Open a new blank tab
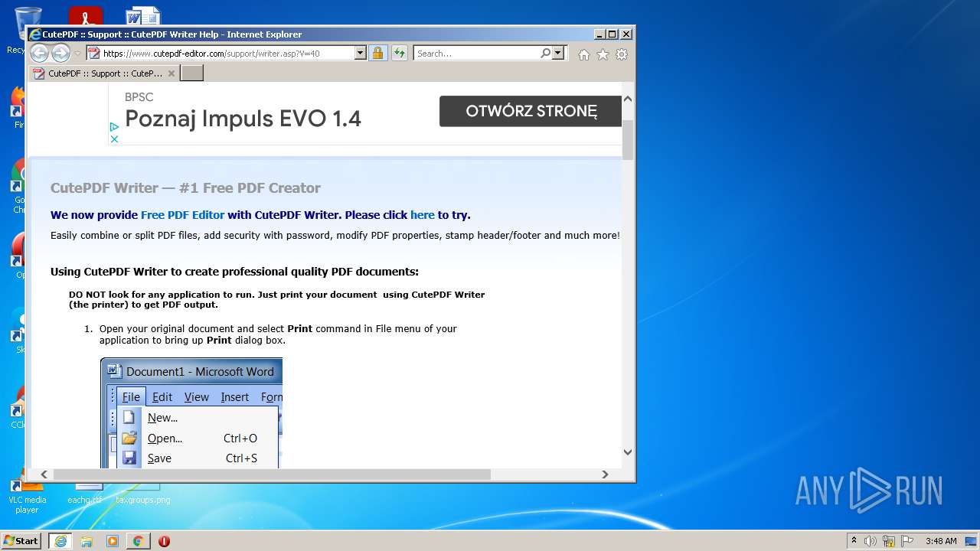Screen dimensions: 980x551 point(191,73)
